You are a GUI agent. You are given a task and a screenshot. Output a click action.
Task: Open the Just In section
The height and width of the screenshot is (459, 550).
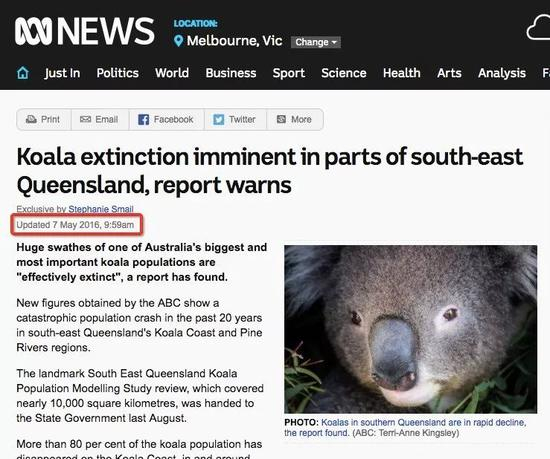(x=62, y=73)
